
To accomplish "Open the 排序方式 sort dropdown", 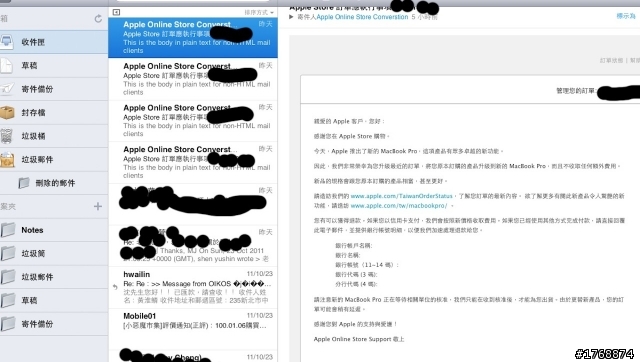I will coord(259,13).
